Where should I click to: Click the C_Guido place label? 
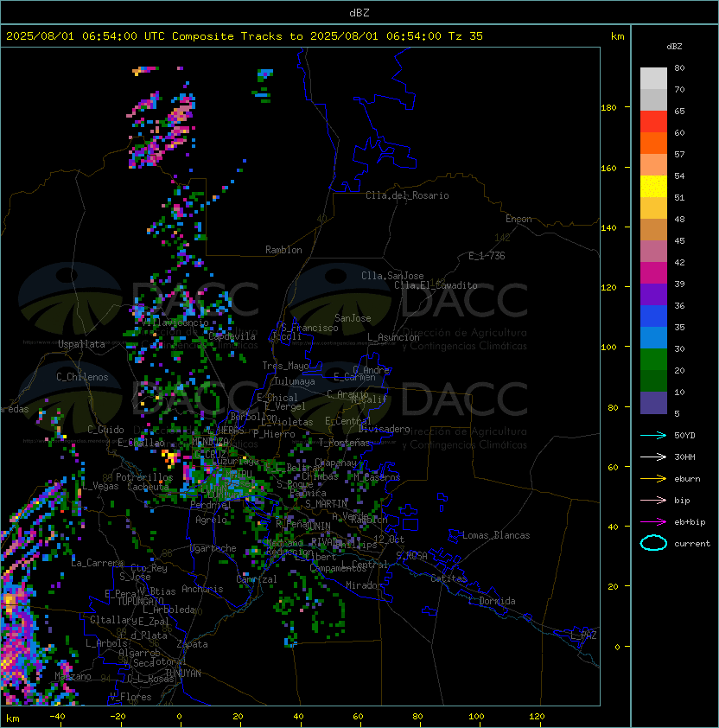[x=105, y=430]
